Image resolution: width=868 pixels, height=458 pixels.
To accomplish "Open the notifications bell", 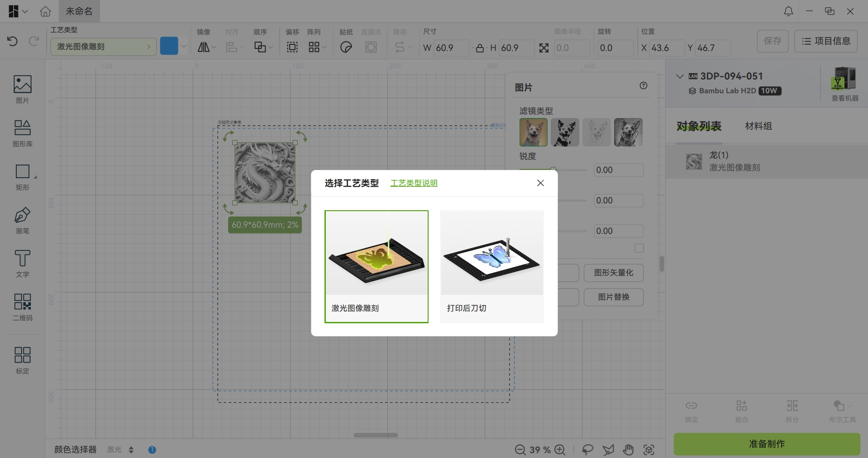I will coord(788,11).
